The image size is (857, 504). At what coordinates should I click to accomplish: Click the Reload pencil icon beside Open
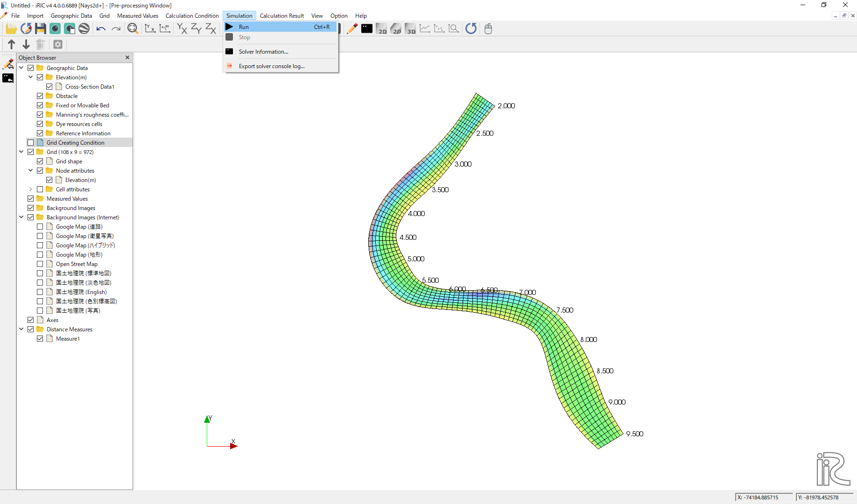point(26,29)
